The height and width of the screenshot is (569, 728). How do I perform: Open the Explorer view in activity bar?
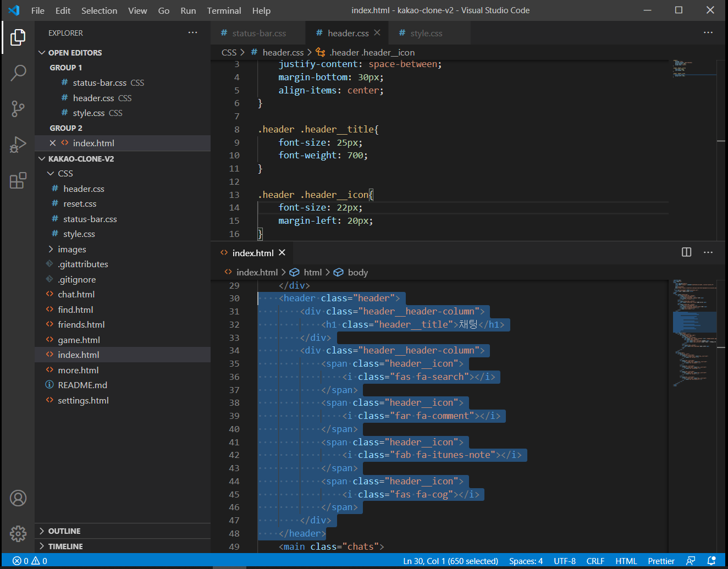point(18,37)
